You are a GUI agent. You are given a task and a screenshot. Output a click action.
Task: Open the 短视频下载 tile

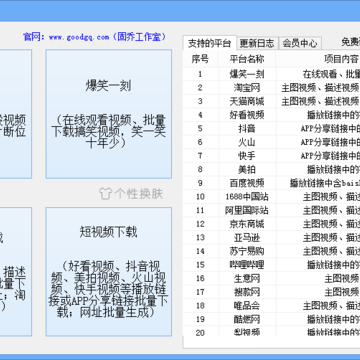[x=109, y=272]
